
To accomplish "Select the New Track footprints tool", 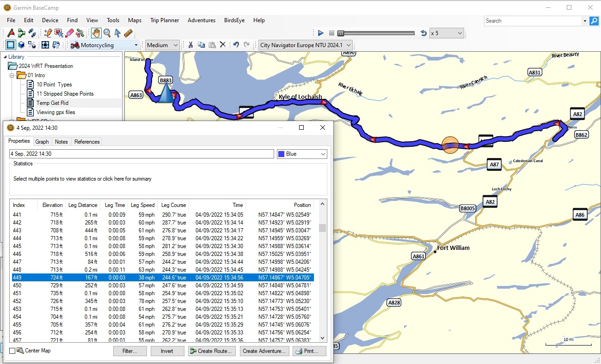I will pos(32,33).
